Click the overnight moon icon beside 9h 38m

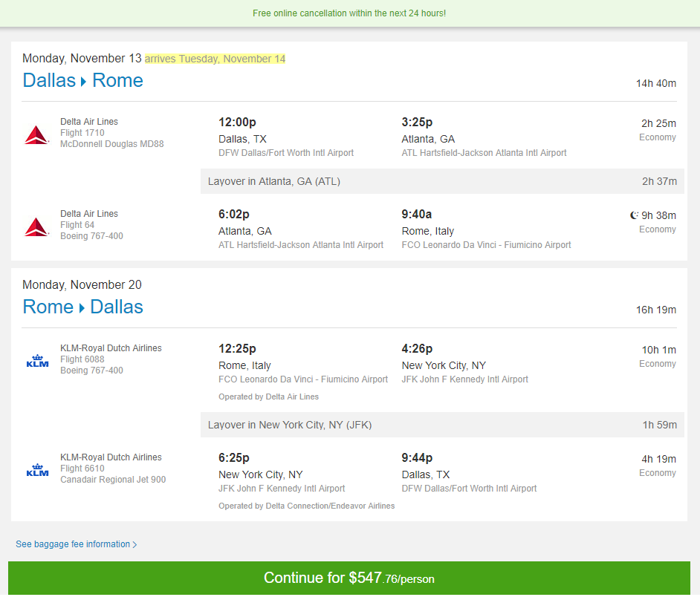(634, 215)
